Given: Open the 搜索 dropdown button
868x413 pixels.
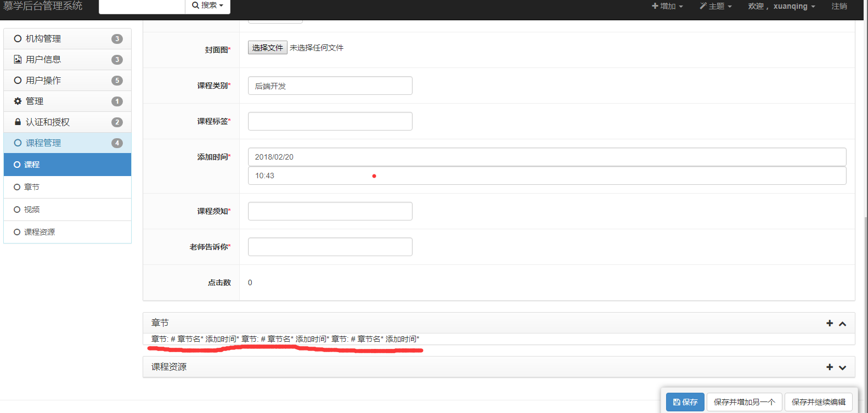Looking at the screenshot, I should pyautogui.click(x=207, y=5).
